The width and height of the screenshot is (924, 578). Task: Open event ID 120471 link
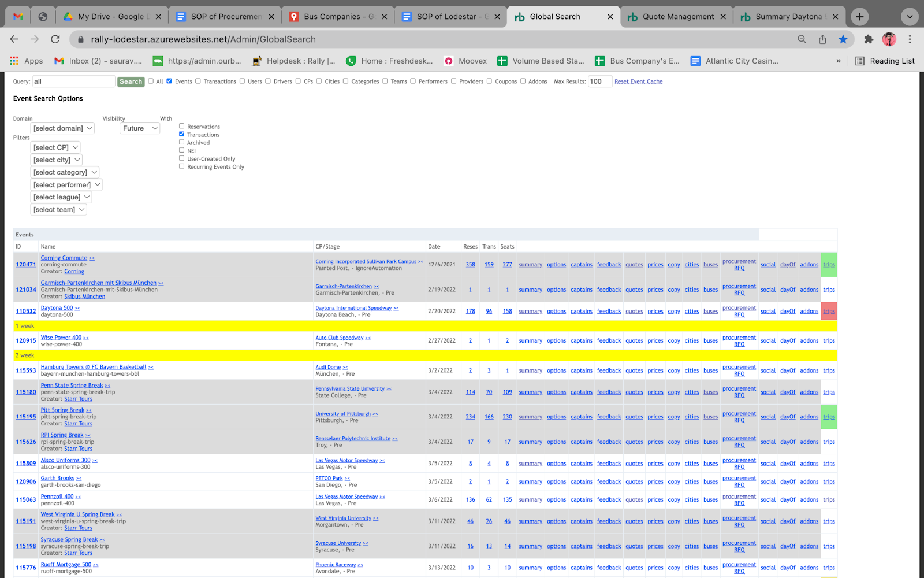pyautogui.click(x=26, y=265)
